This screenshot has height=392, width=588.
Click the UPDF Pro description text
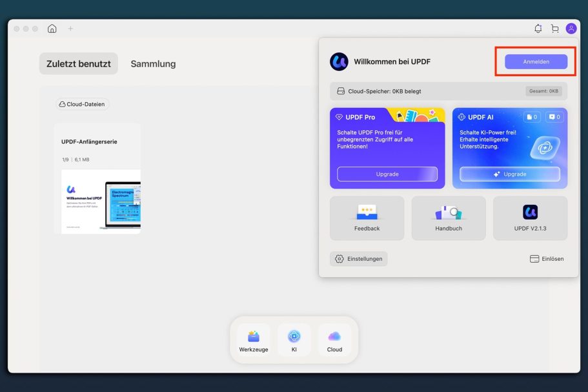(375, 139)
